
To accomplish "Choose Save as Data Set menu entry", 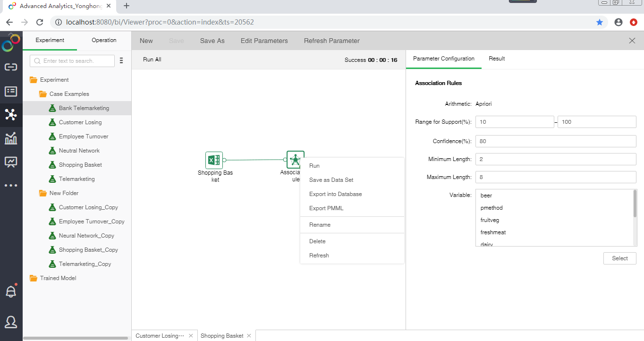I will coord(352,180).
